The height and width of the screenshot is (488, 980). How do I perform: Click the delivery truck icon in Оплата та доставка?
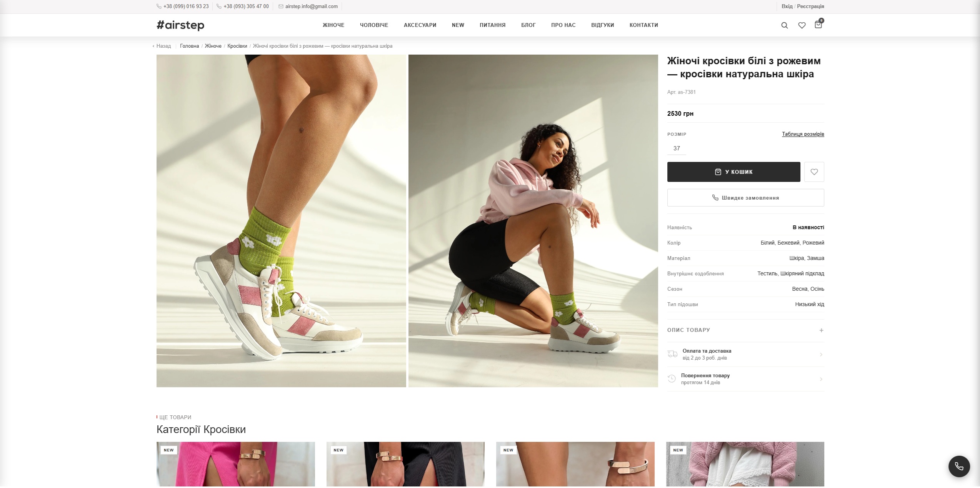[x=672, y=354]
